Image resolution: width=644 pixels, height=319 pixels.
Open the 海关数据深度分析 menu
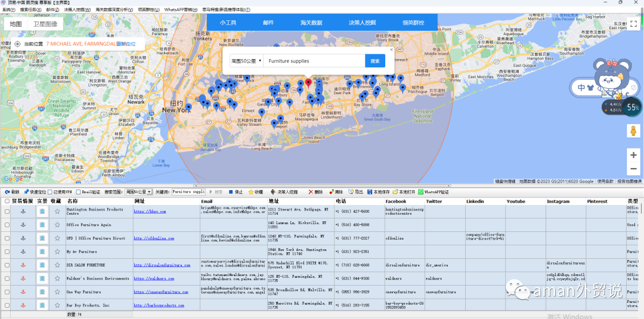[114, 10]
